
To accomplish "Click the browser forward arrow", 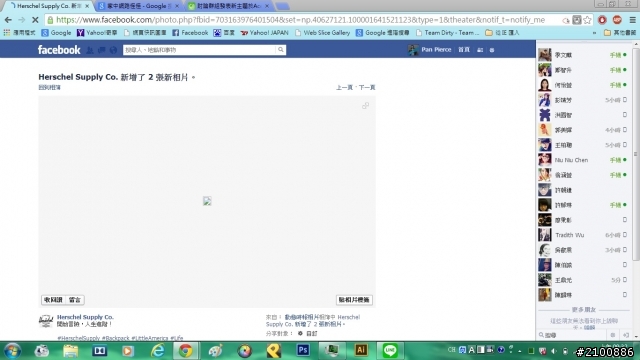I will pos(22,20).
